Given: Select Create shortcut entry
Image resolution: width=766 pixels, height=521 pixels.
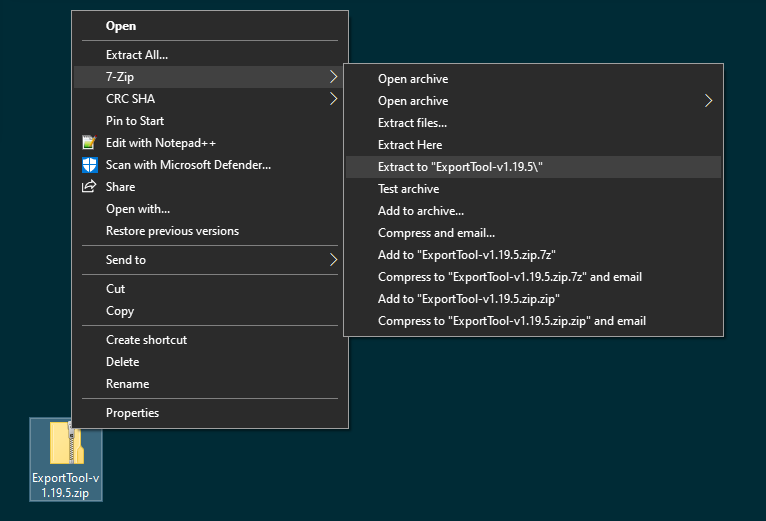Looking at the screenshot, I should 146,340.
